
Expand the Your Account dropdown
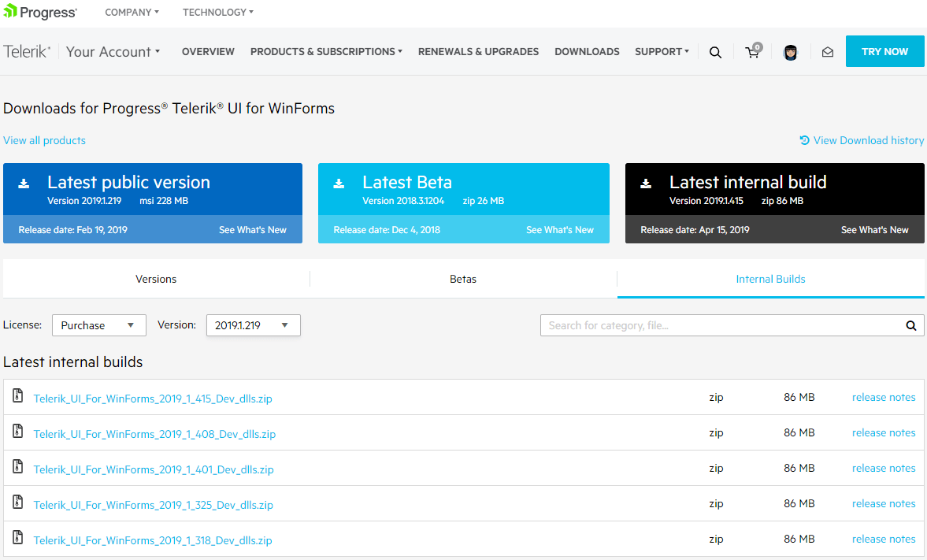coord(113,51)
